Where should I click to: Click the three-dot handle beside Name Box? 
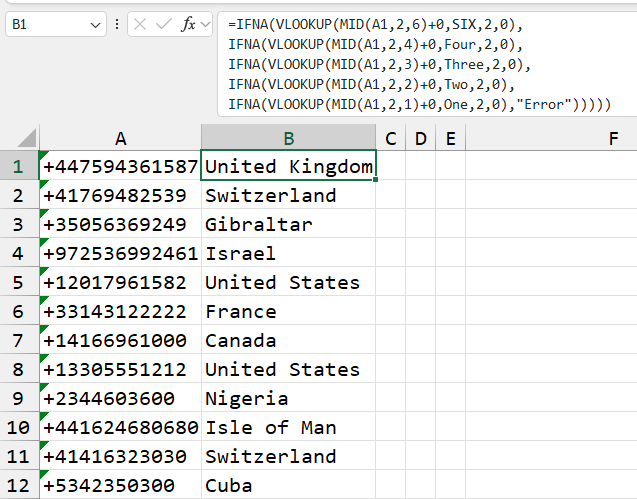[x=117, y=24]
